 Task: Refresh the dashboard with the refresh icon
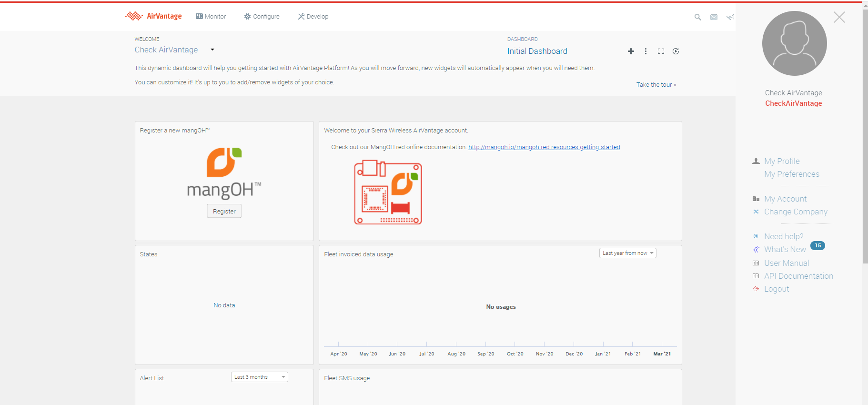coord(676,51)
